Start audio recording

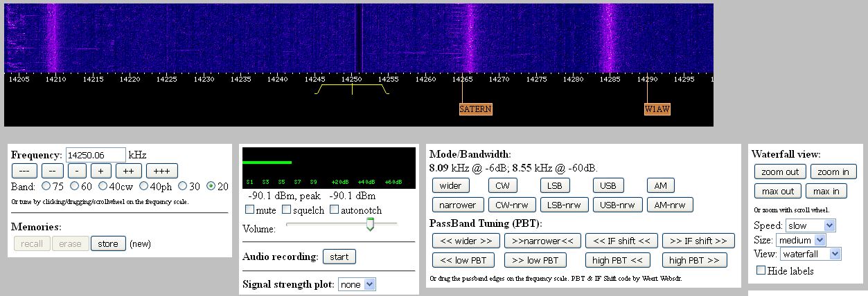[x=339, y=257]
